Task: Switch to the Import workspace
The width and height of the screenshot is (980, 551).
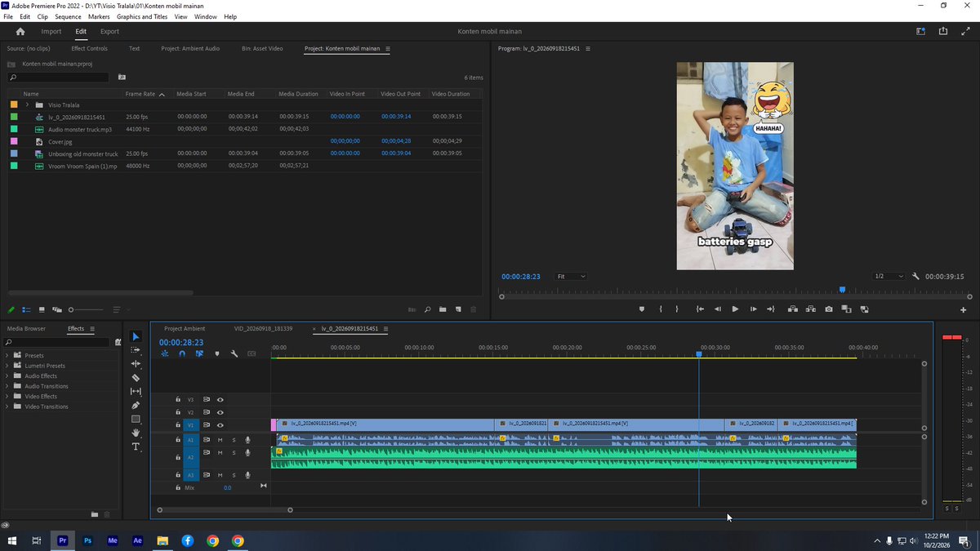Action: tap(51, 31)
